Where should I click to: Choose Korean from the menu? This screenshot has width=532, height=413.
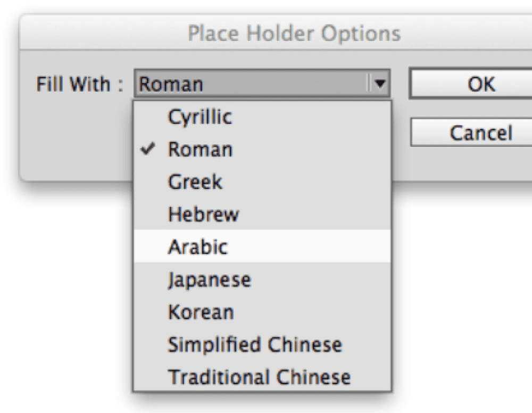click(x=262, y=312)
